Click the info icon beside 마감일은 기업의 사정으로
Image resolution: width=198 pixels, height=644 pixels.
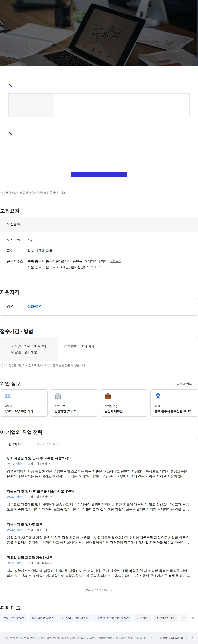(x=2, y=365)
